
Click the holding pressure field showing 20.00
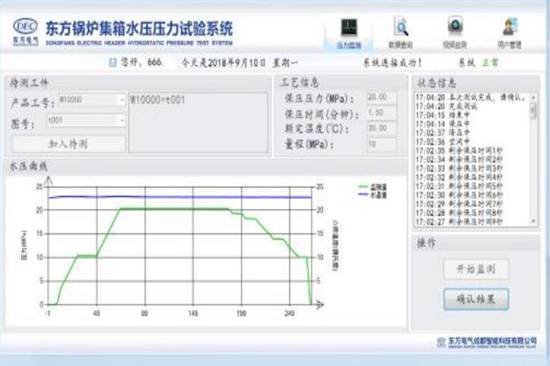(382, 97)
